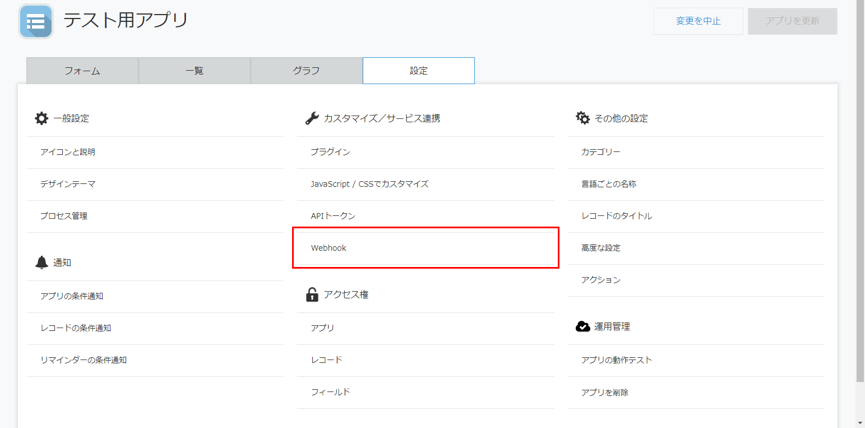Open the 一覧 tab
Viewport: 865px width, 428px height.
tap(194, 71)
